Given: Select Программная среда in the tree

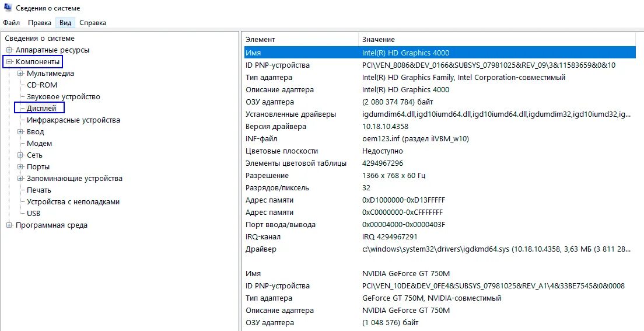Looking at the screenshot, I should click(x=51, y=225).
